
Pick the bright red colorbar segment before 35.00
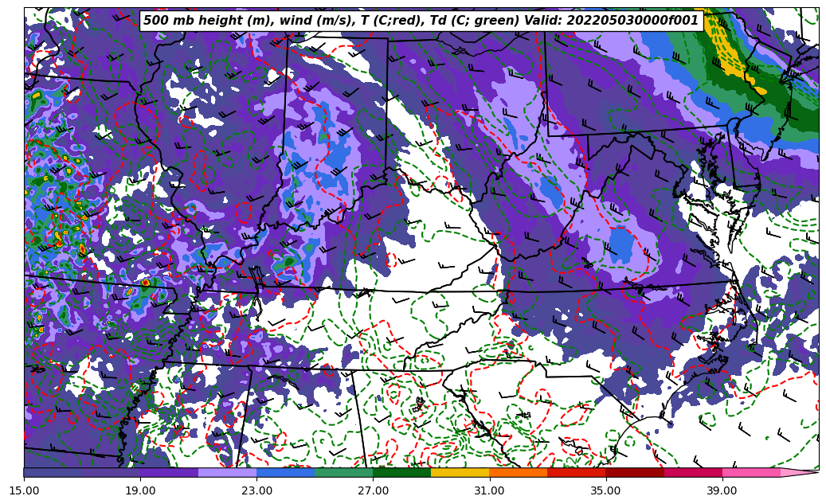pyautogui.click(x=576, y=472)
